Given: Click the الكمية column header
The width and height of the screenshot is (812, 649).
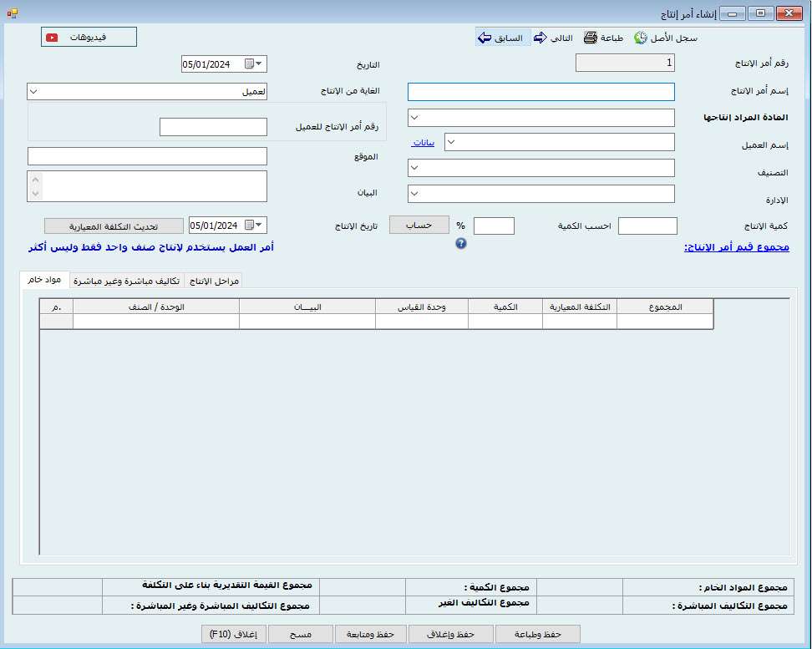Looking at the screenshot, I should pyautogui.click(x=505, y=307).
